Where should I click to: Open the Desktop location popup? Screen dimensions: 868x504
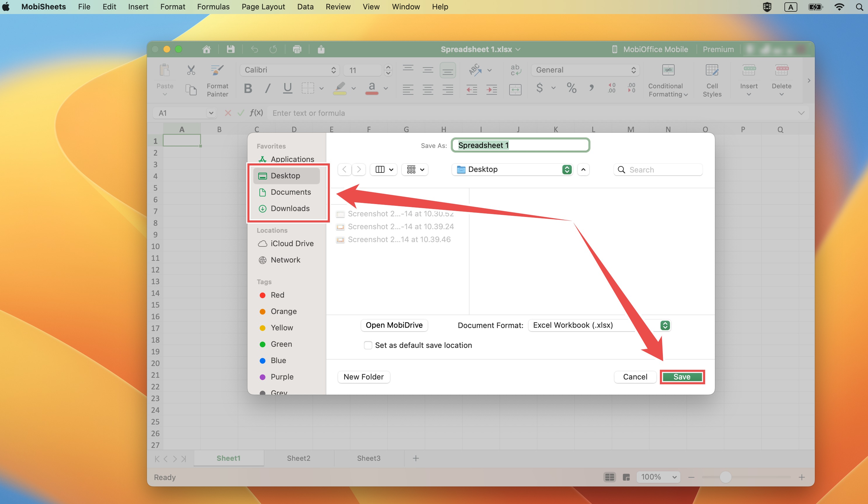[512, 169]
